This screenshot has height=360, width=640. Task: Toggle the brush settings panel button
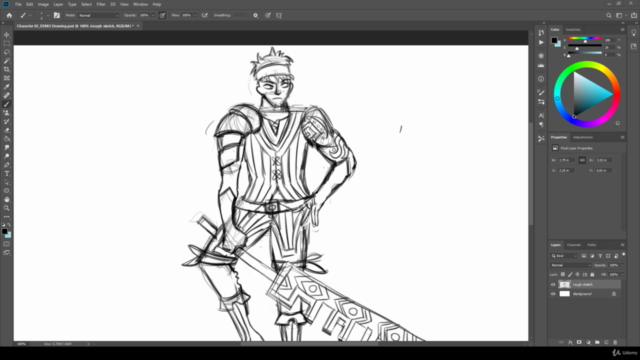tap(57, 16)
